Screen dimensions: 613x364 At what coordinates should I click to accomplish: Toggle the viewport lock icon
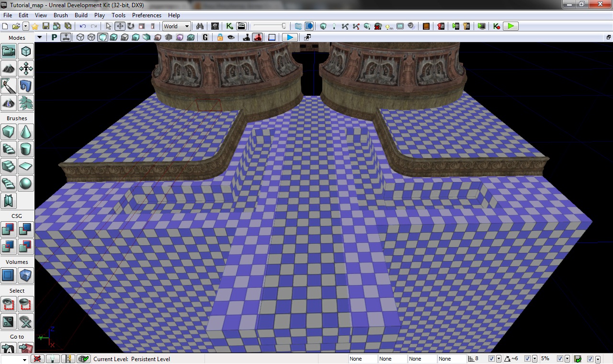pos(220,37)
